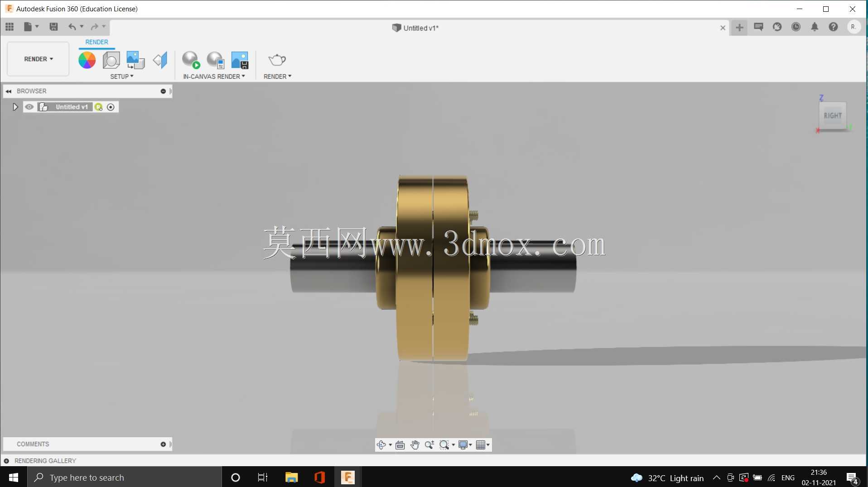Open Task View on taskbar

263,477
